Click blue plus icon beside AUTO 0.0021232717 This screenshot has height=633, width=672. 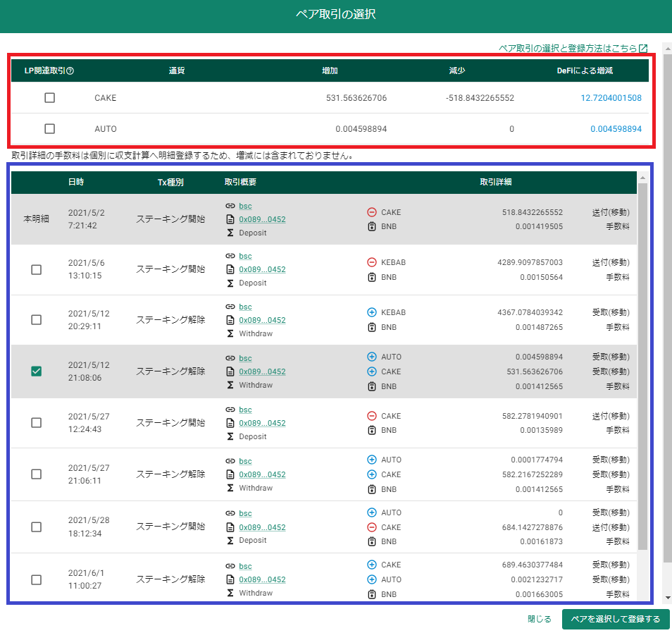pyautogui.click(x=372, y=579)
